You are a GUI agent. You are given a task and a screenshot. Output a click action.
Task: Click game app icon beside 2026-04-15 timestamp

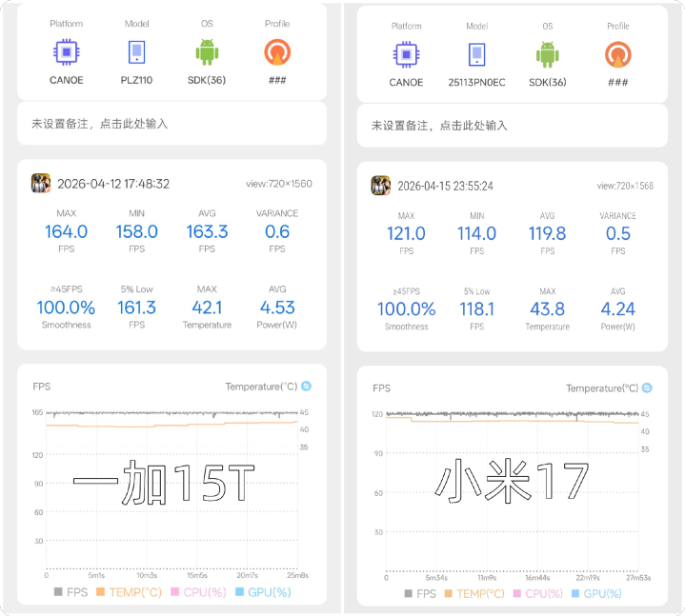pyautogui.click(x=380, y=186)
